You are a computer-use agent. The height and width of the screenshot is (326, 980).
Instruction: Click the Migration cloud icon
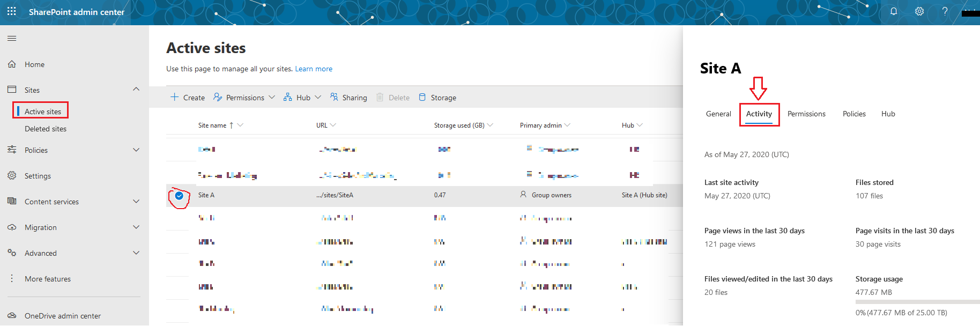pos(12,227)
